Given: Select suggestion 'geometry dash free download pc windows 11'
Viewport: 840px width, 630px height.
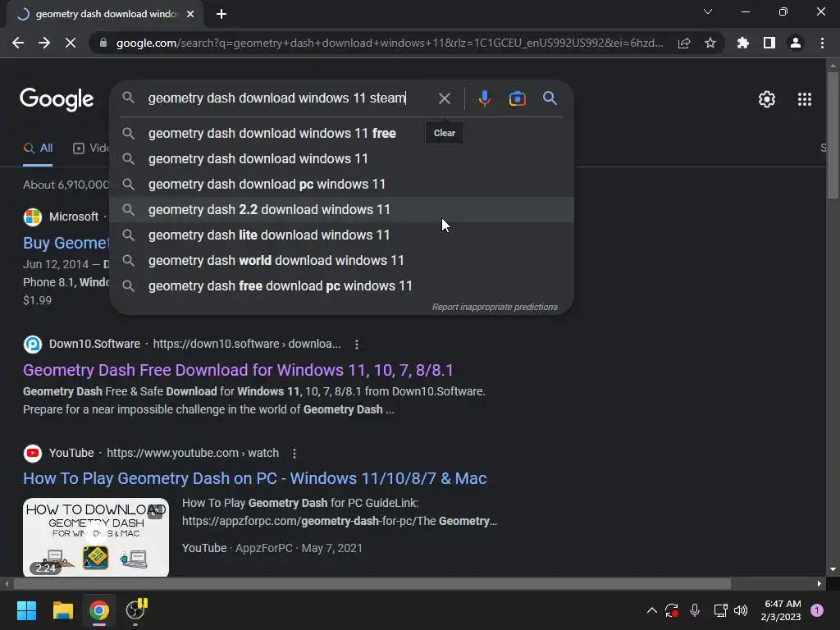Looking at the screenshot, I should tap(341, 285).
